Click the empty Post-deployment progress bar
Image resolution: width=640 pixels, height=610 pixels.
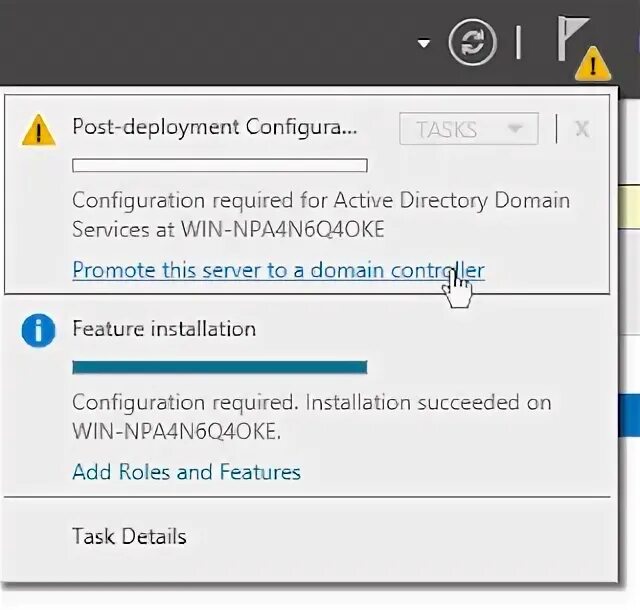point(220,165)
